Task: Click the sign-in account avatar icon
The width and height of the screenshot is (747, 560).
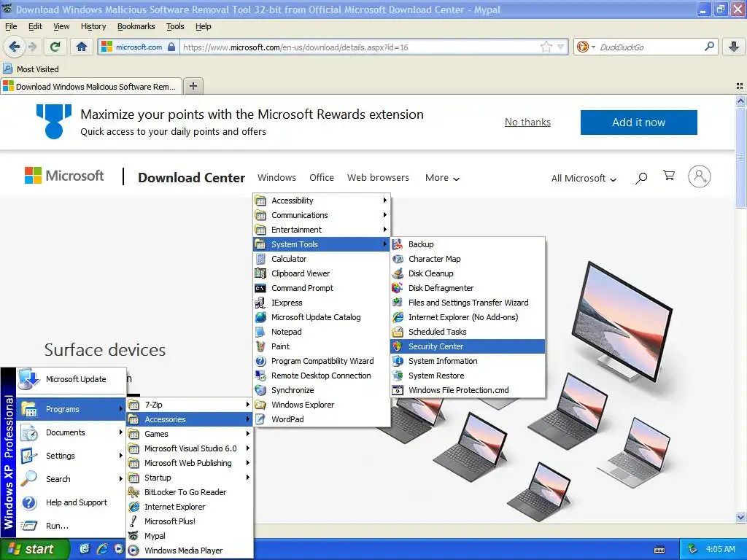Action: pyautogui.click(x=699, y=176)
